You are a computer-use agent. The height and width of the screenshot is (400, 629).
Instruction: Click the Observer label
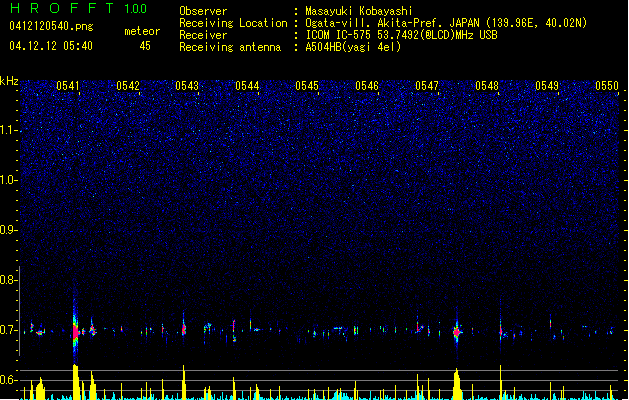203,11
